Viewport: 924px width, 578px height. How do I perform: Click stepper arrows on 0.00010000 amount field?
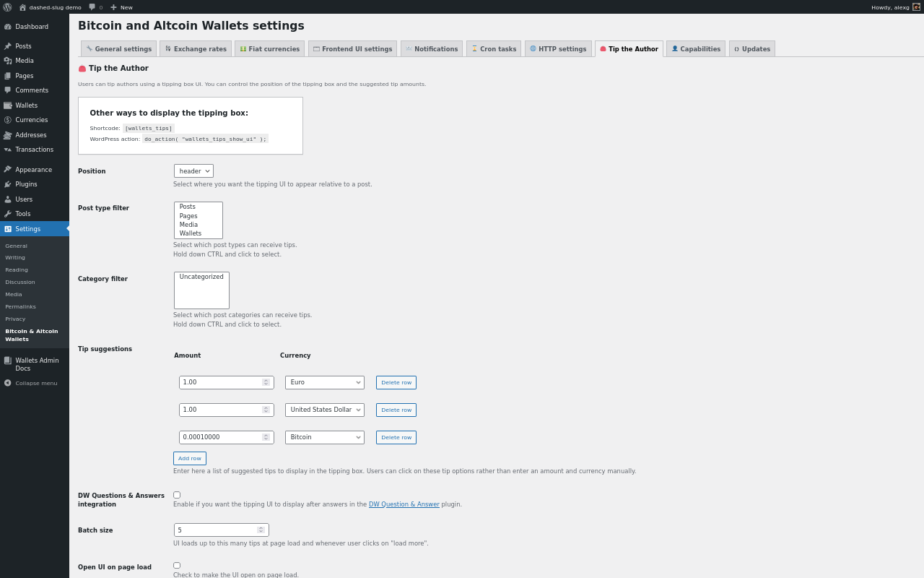[x=266, y=437]
